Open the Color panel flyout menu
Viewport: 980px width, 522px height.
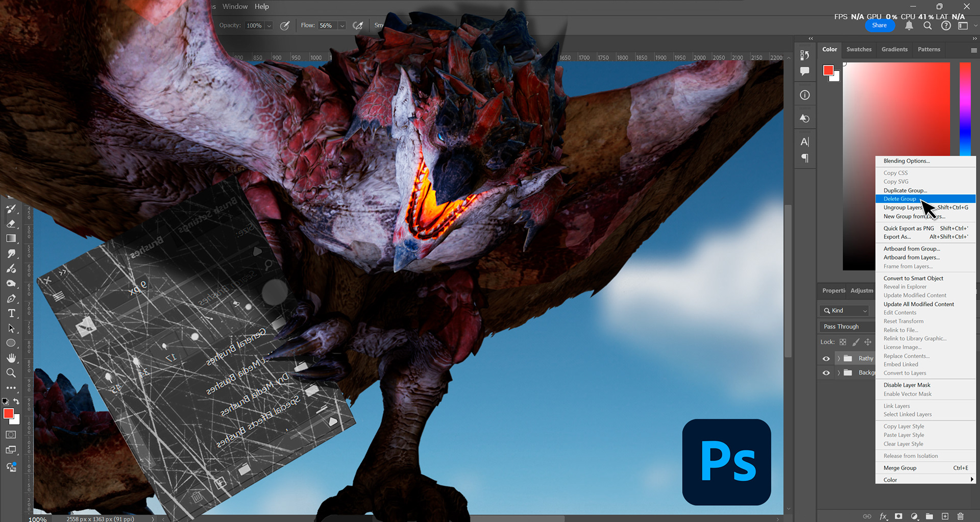click(973, 51)
